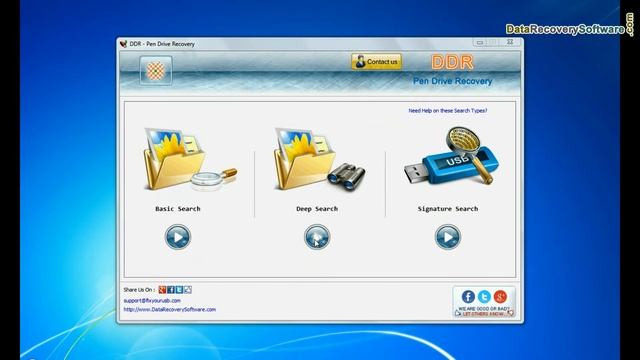Image resolution: width=640 pixels, height=360 pixels.
Task: Click the small share icon after Twitter
Action: tap(188, 290)
